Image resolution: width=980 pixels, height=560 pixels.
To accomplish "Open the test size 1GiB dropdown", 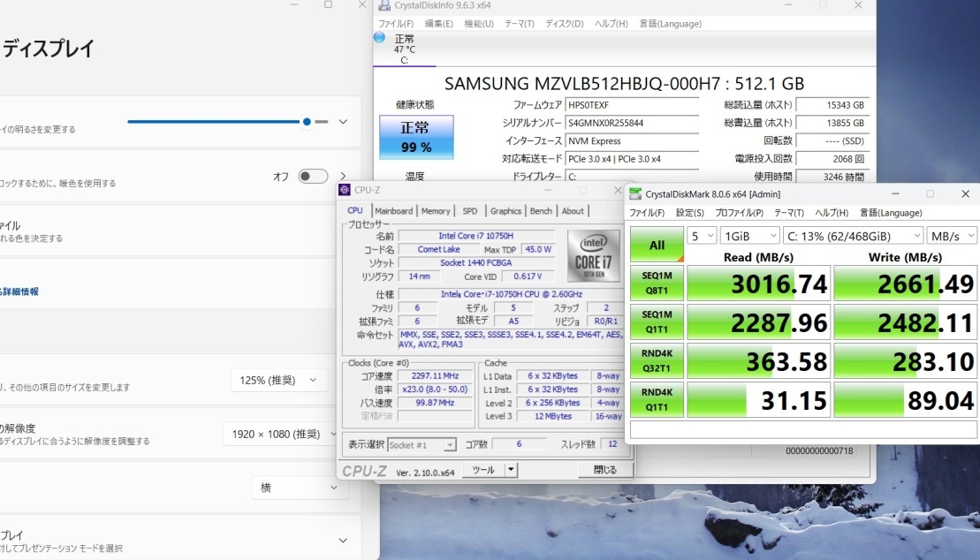I will coord(749,236).
